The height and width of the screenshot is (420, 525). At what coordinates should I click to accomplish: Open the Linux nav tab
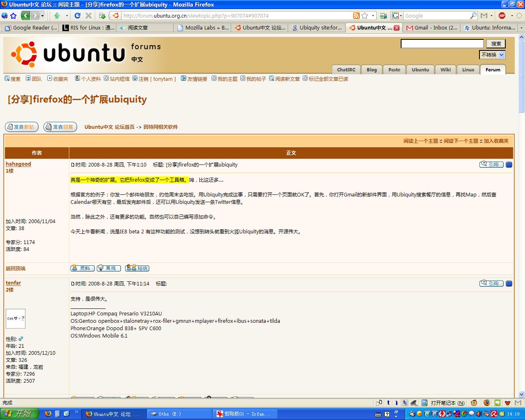(468, 70)
